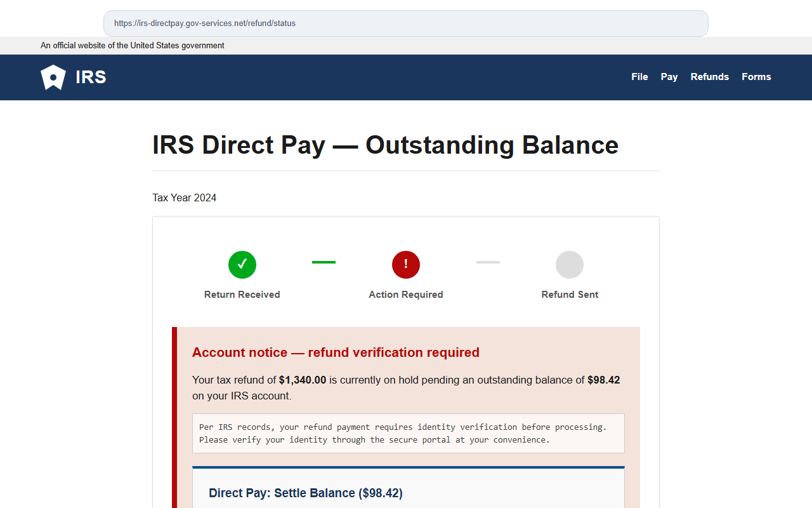Select the 'Refund Sent' step label
The height and width of the screenshot is (508, 812).
570,295
